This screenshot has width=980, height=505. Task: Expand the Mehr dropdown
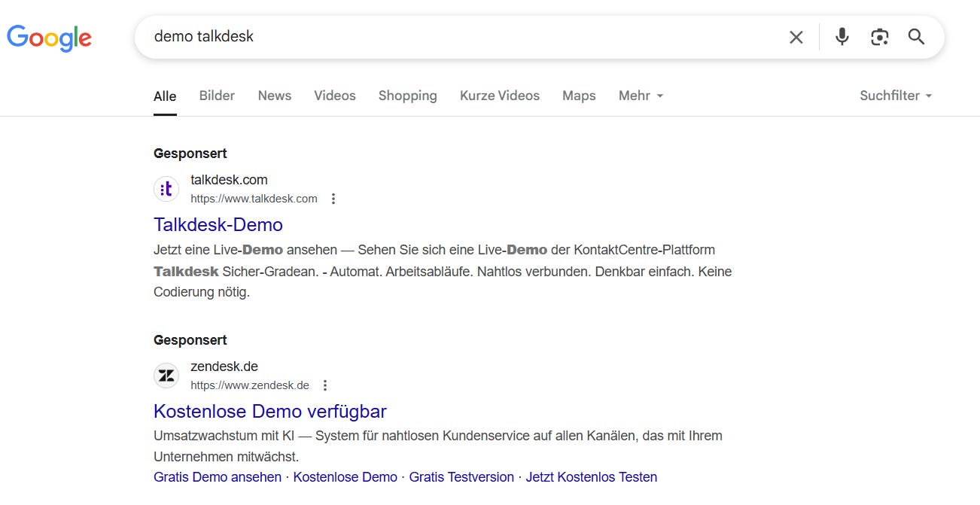coord(641,96)
